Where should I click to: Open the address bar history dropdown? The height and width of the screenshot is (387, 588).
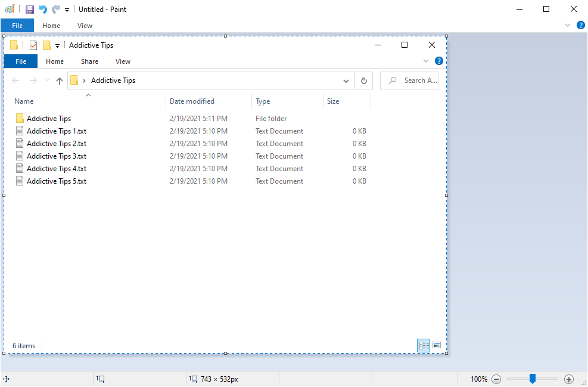point(346,81)
